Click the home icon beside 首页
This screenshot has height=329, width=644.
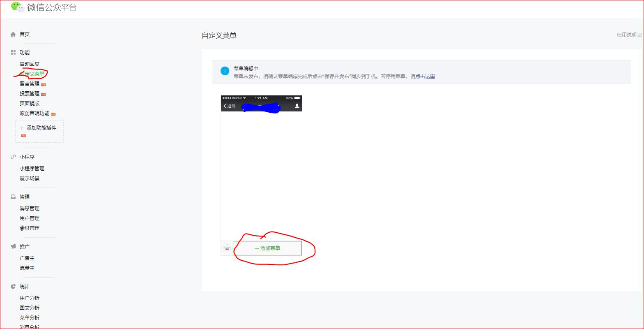pyautogui.click(x=13, y=35)
